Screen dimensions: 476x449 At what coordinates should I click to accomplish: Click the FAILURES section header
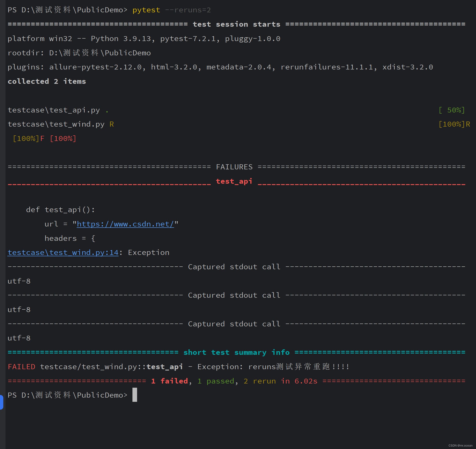(234, 167)
